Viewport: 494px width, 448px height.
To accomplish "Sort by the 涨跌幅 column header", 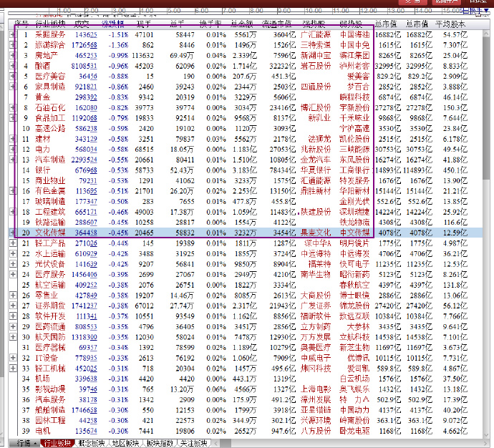I will 113,24.
